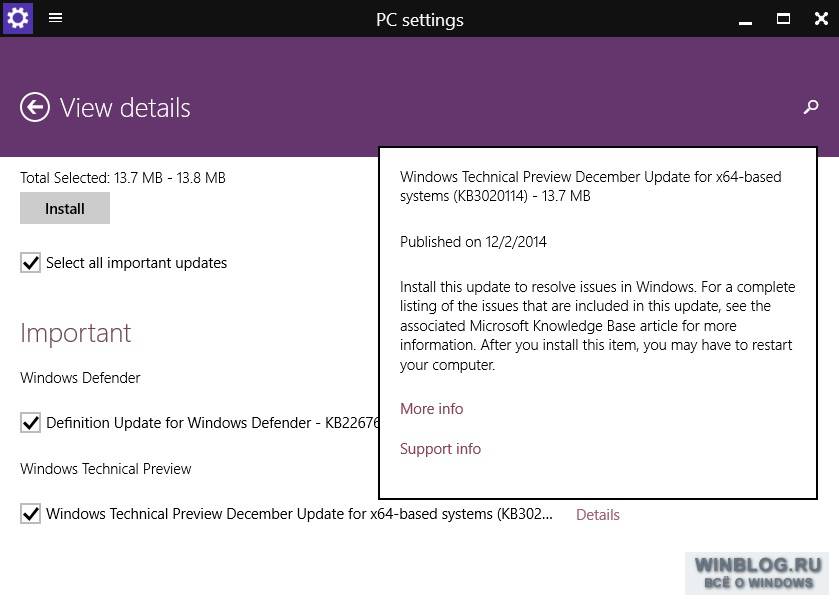Minimize the PC settings window
The width and height of the screenshot is (839, 606).
pyautogui.click(x=745, y=22)
